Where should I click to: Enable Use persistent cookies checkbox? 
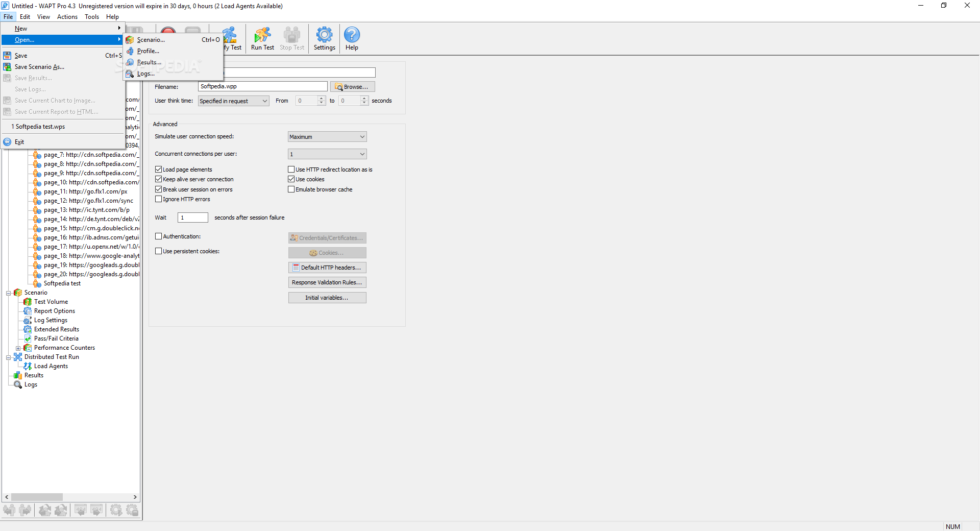159,251
